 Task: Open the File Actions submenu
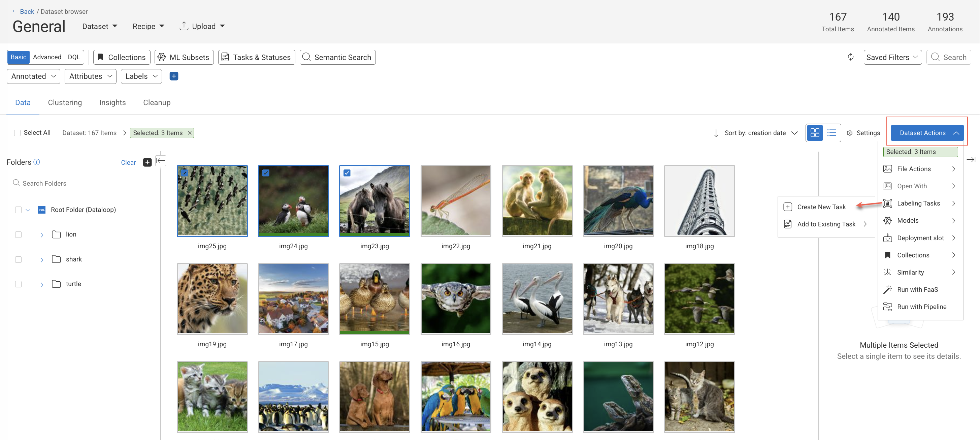click(920, 168)
